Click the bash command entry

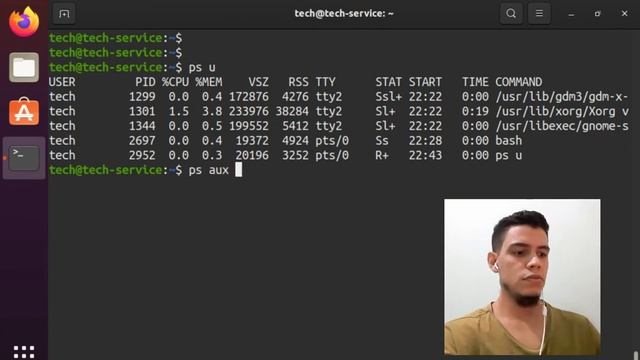coord(509,141)
